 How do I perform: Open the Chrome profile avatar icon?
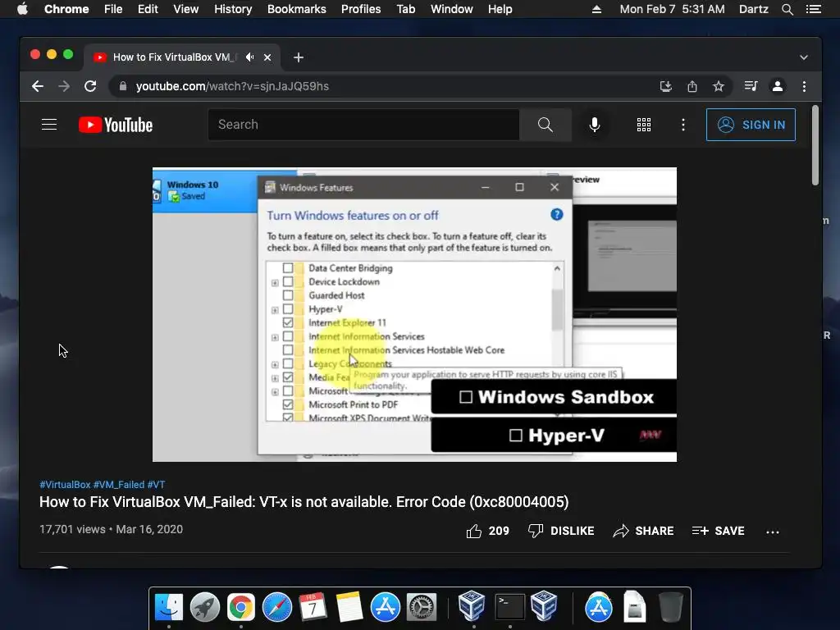tap(778, 86)
